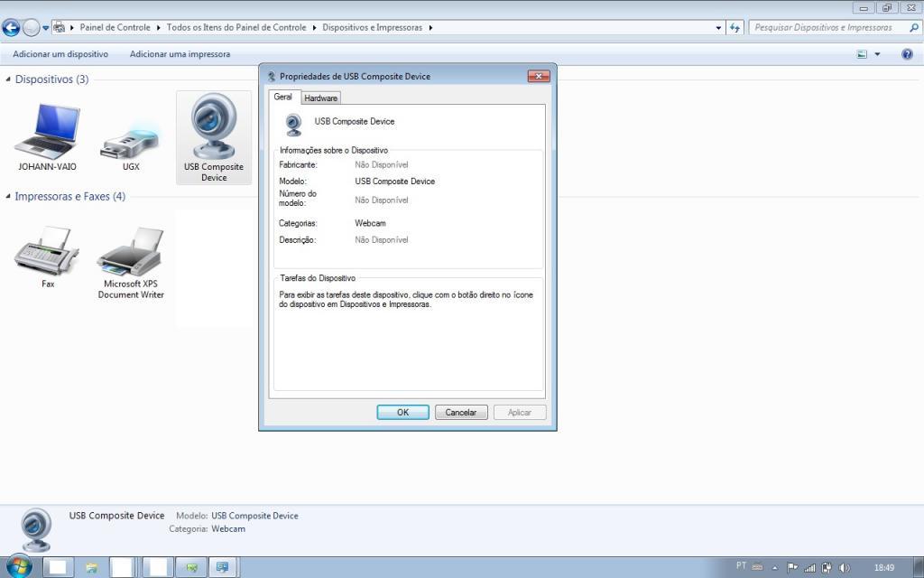Viewport: 924px width, 578px height.
Task: Click the Forward navigation arrow
Action: 31,27
